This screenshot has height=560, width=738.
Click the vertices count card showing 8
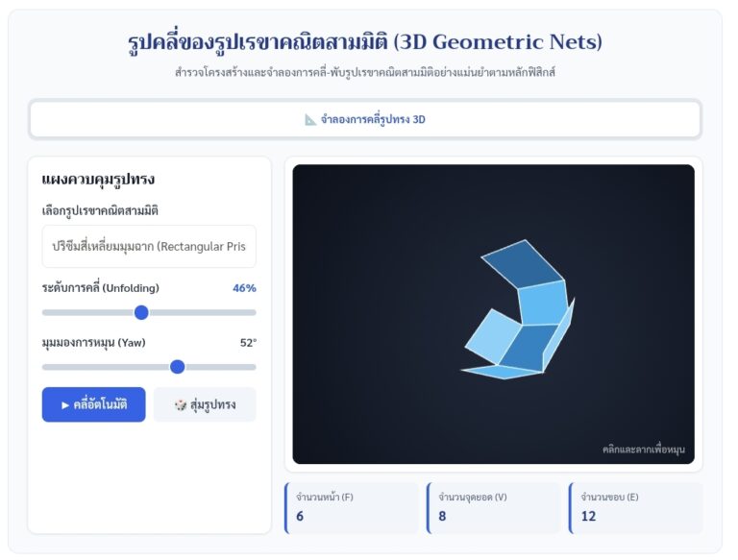494,508
